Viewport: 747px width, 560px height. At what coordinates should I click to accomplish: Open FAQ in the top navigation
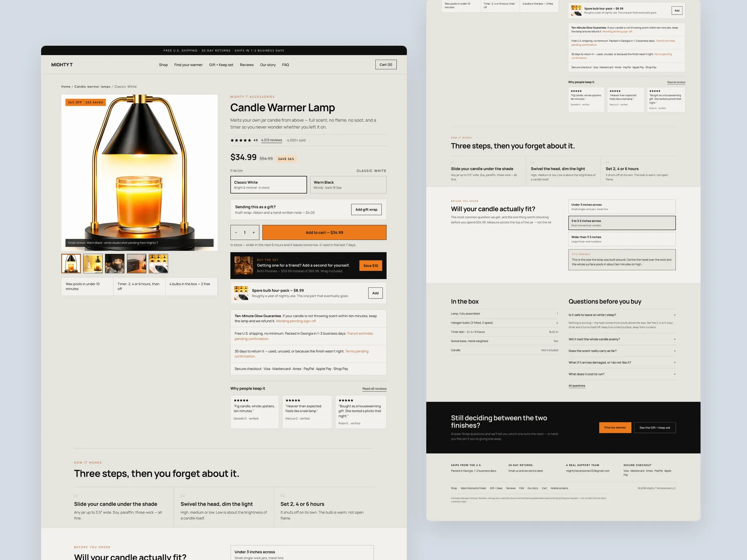286,65
